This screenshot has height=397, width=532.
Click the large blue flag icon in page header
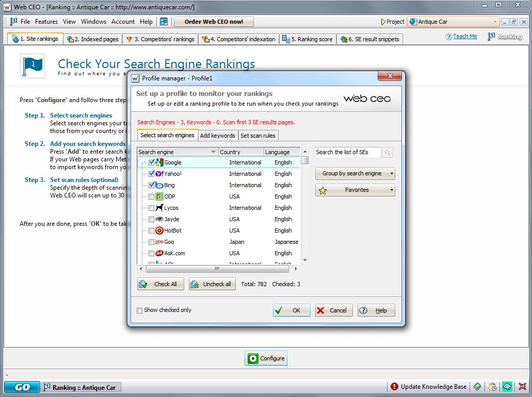click(x=33, y=66)
